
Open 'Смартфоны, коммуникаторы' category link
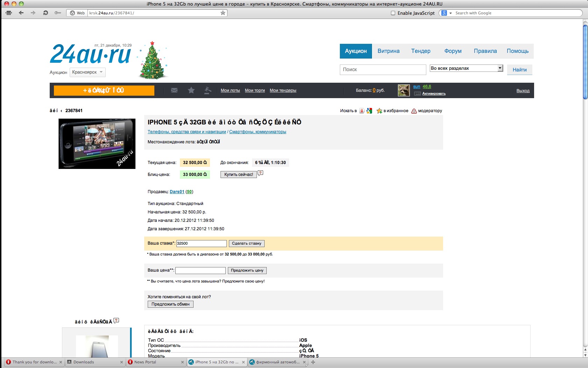pyautogui.click(x=258, y=132)
